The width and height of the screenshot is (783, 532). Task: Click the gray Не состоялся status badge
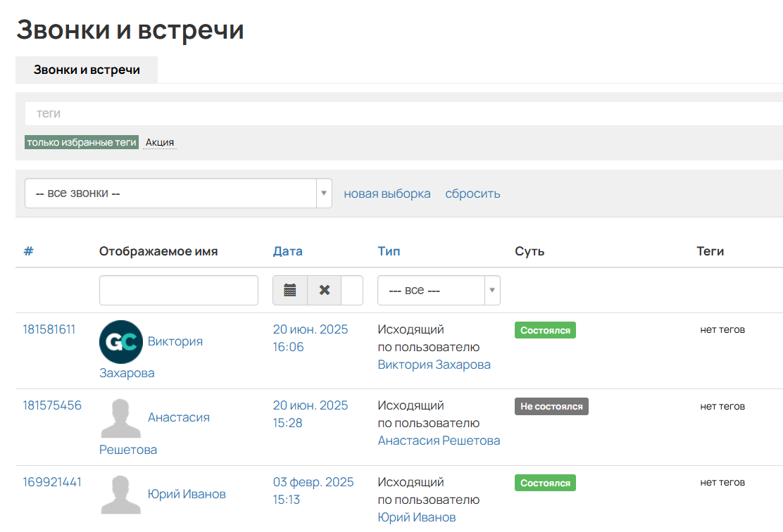pos(551,406)
